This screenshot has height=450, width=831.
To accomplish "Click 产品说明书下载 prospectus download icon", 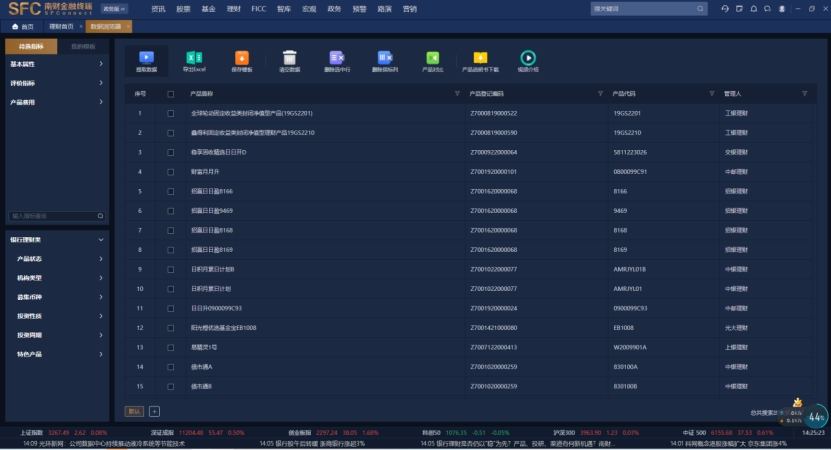I will click(480, 58).
